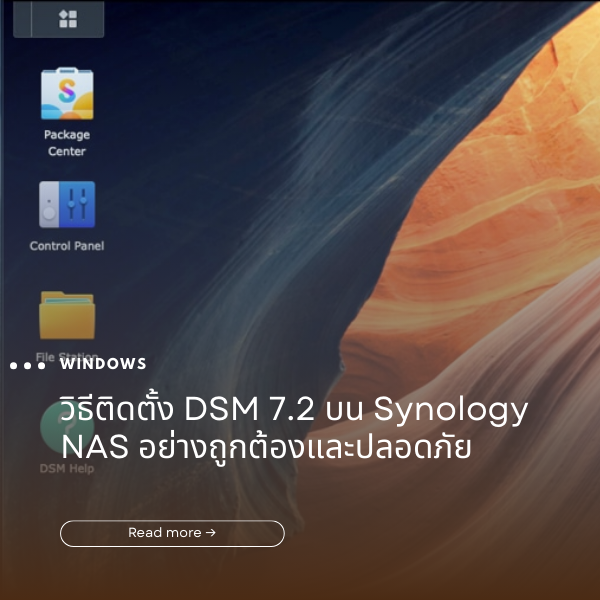Click the arrow inside Read more
600x600 pixels.
click(211, 533)
